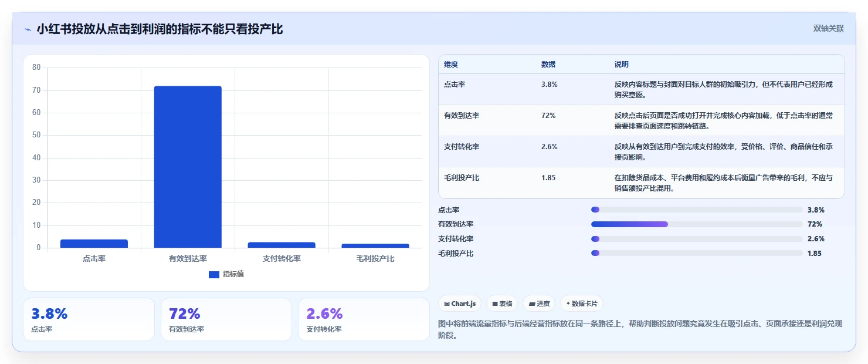Click the 点击率 description about 初始吸引力

pyautogui.click(x=723, y=89)
